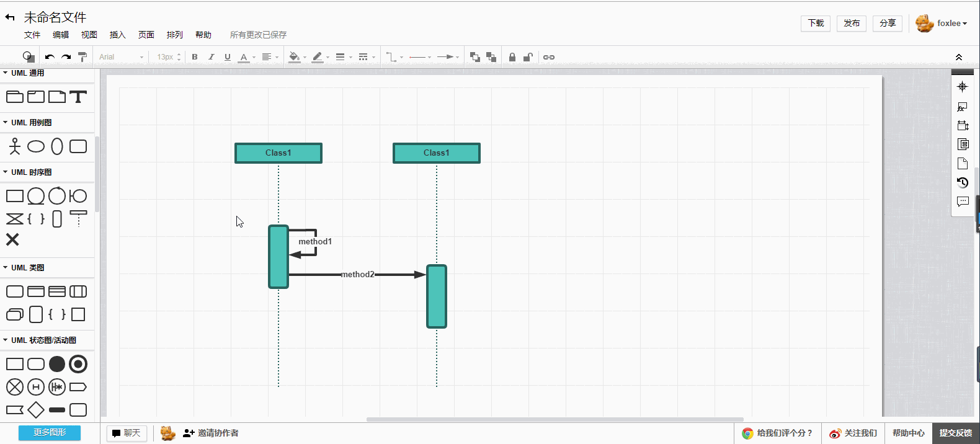This screenshot has width=980, height=444.
Task: Collapse the UML 状态图/活动图 section
Action: coord(39,340)
